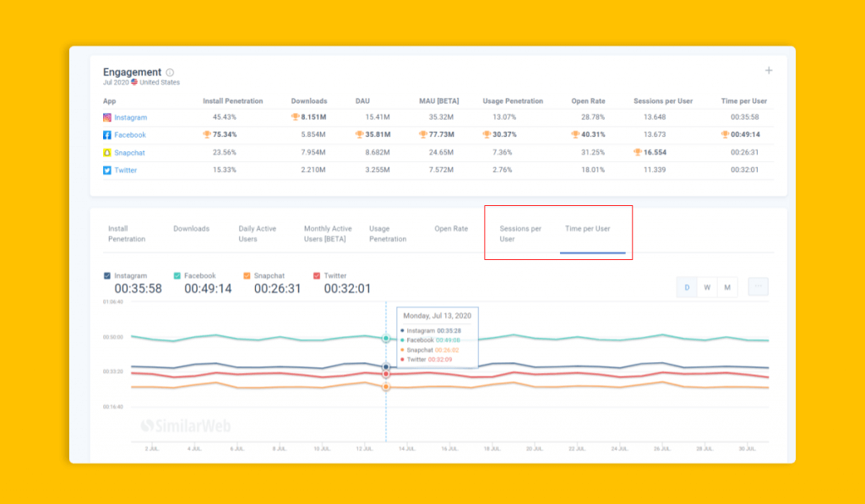The height and width of the screenshot is (504, 865).
Task: Click the info icon beside the Engagement heading
Action: tap(170, 72)
